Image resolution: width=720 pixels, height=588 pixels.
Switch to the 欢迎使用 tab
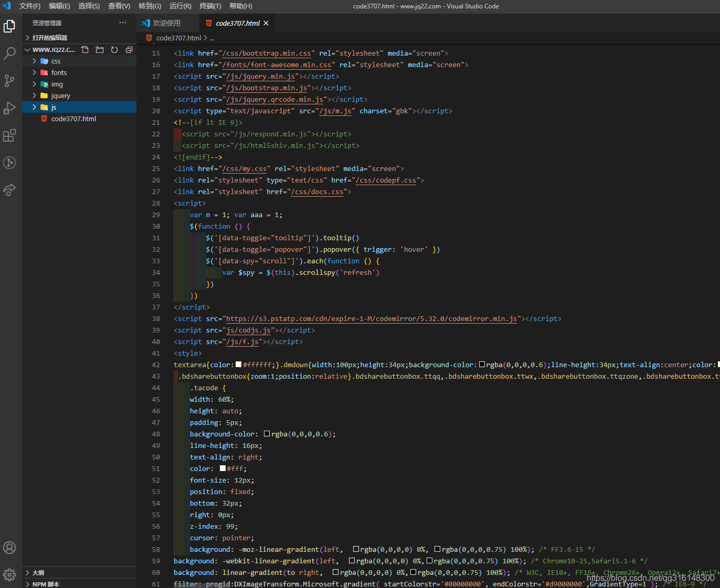[166, 23]
